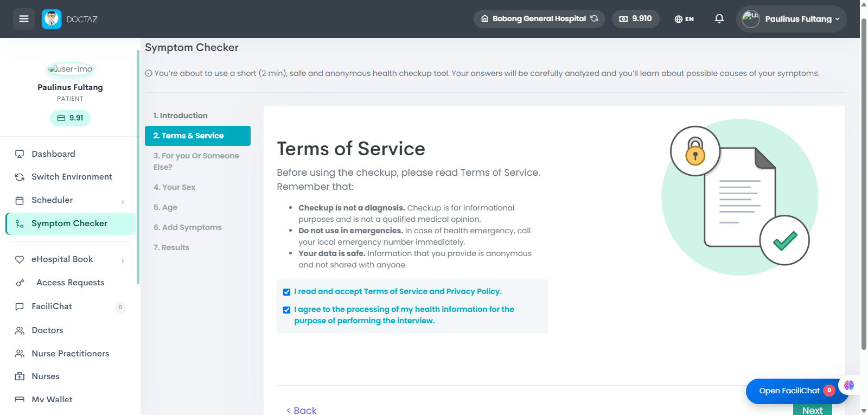Click the brain assistant icon near FaciliChat
Image resolution: width=868 pixels, height=415 pixels.
pyautogui.click(x=849, y=385)
